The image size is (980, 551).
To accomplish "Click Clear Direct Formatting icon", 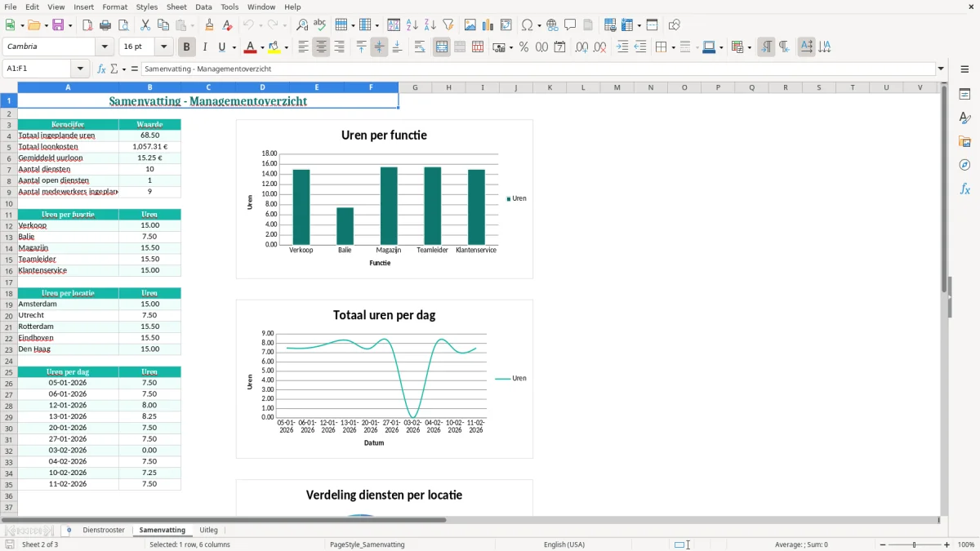I will pos(228,25).
